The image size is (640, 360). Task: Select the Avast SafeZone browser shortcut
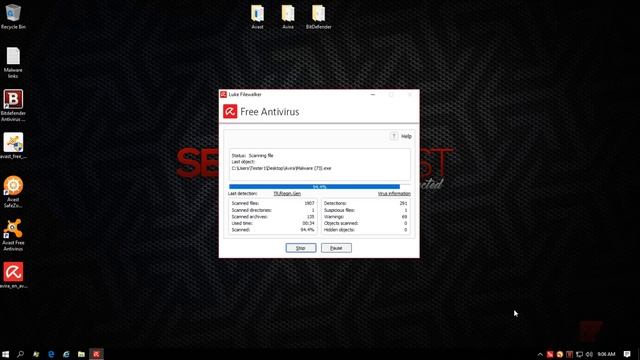(13, 191)
